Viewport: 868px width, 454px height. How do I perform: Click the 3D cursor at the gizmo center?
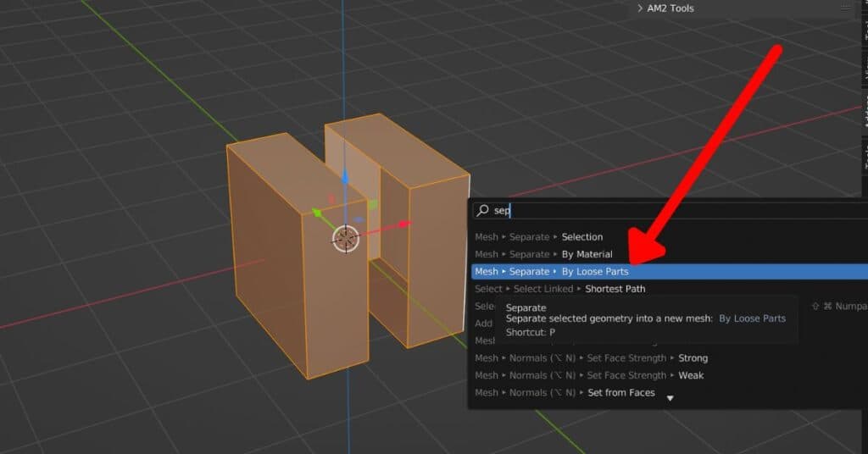pos(345,239)
